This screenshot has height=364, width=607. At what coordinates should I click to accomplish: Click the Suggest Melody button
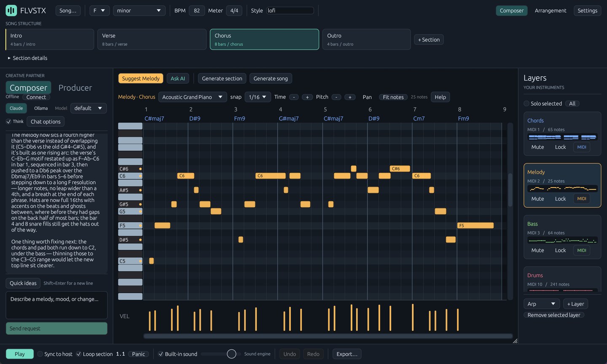141,78
